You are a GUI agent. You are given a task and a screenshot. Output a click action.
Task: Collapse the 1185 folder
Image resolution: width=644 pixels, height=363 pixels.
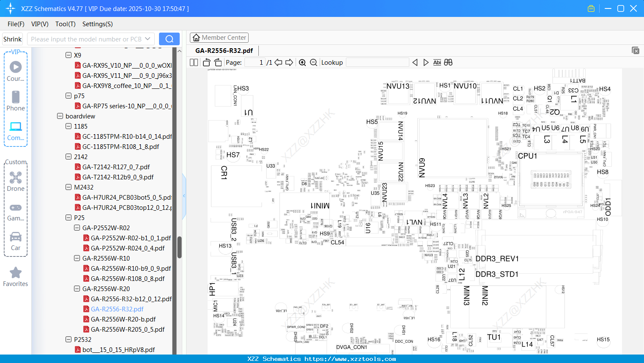click(69, 126)
